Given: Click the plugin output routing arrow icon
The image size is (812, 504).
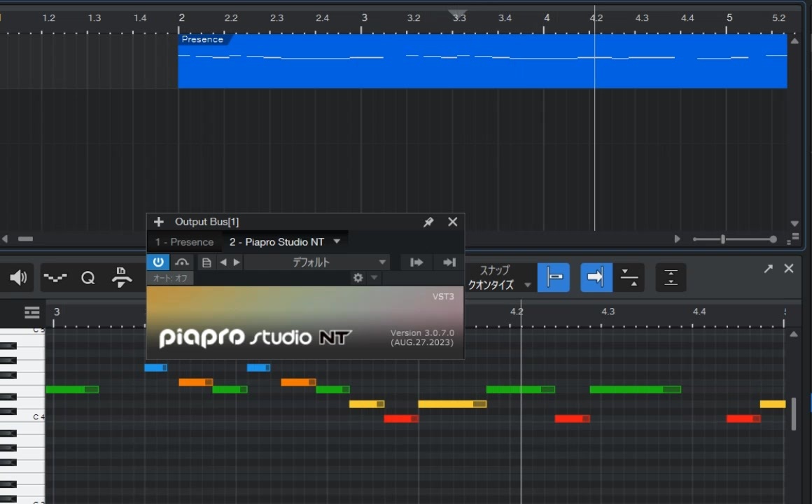Looking at the screenshot, I should click(449, 262).
